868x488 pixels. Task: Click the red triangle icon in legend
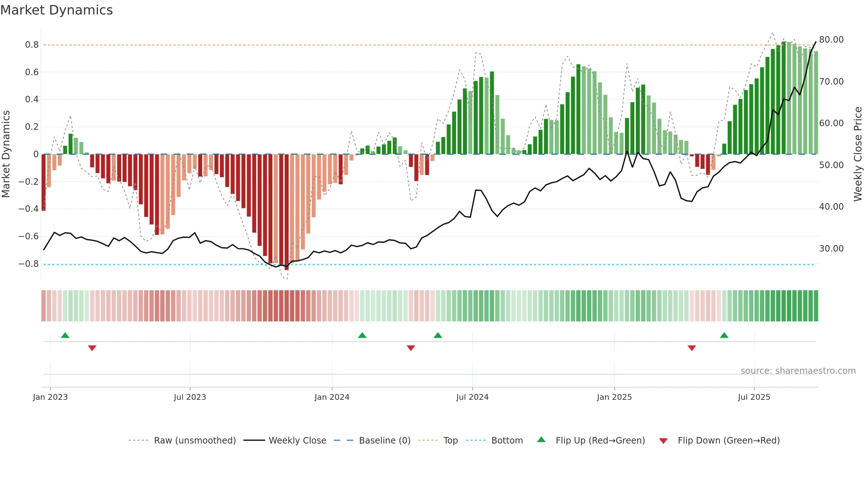coord(663,441)
